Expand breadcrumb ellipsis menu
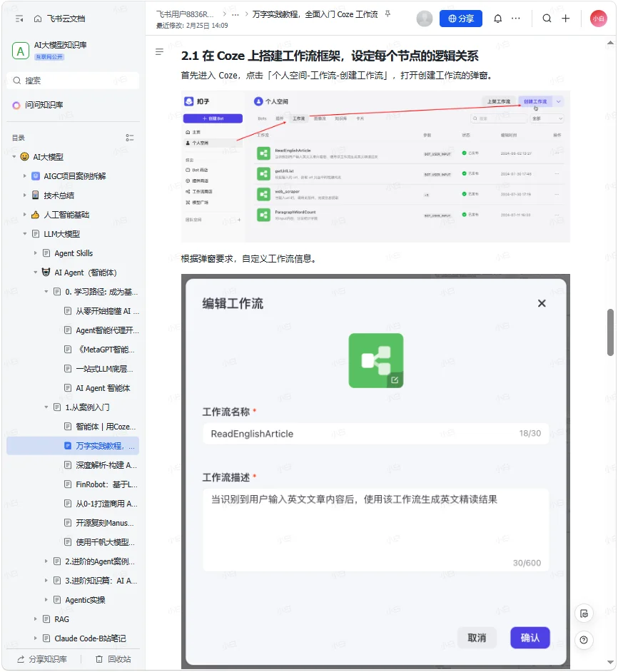 pos(235,14)
